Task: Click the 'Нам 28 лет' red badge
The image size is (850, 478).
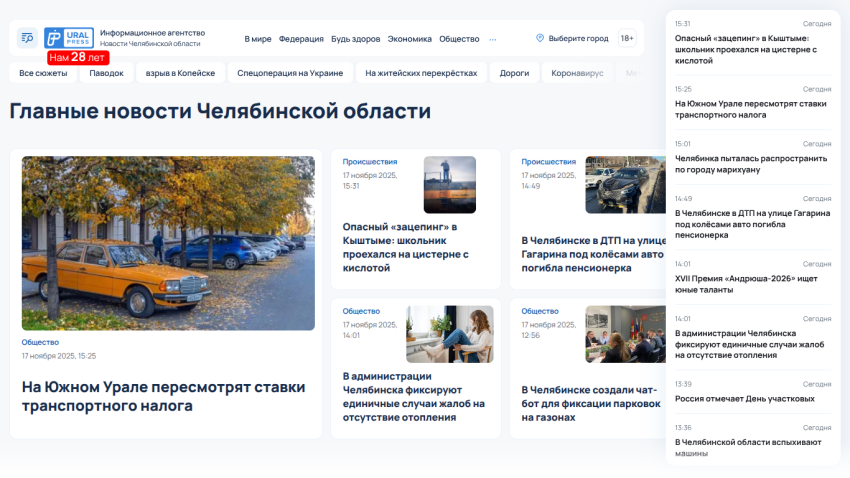Action: (x=78, y=57)
